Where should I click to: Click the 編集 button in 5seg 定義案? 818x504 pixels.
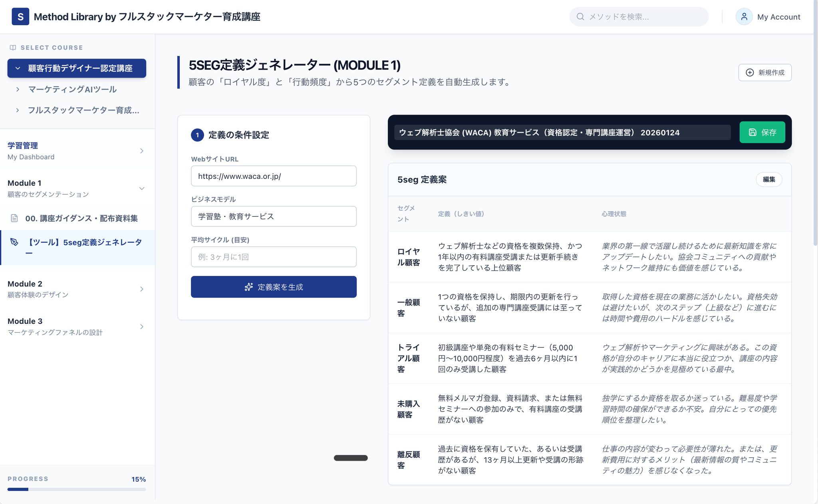[768, 179]
